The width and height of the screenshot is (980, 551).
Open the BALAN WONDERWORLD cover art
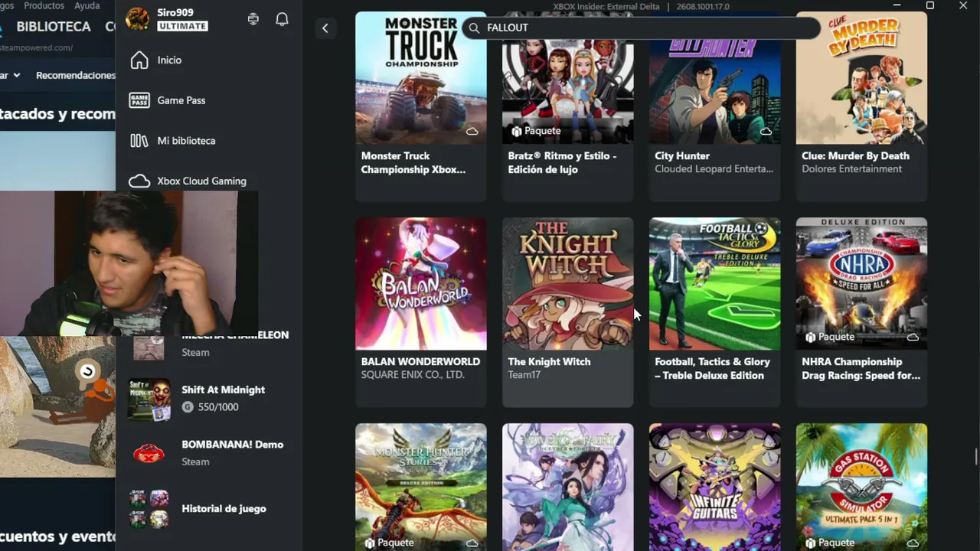[421, 284]
